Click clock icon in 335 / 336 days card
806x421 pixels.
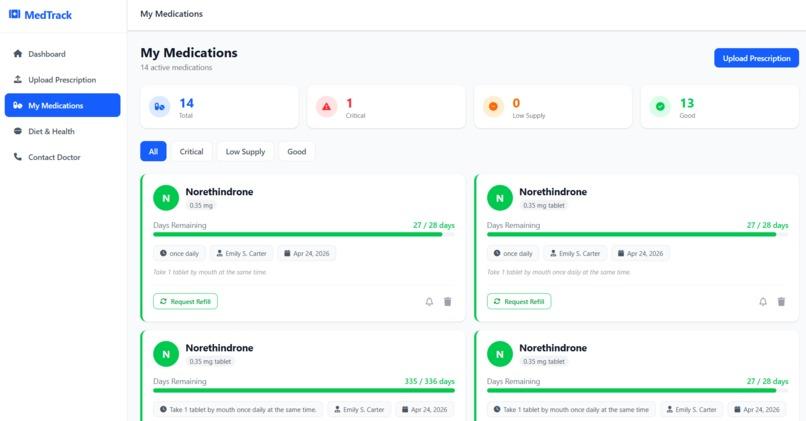tap(163, 409)
